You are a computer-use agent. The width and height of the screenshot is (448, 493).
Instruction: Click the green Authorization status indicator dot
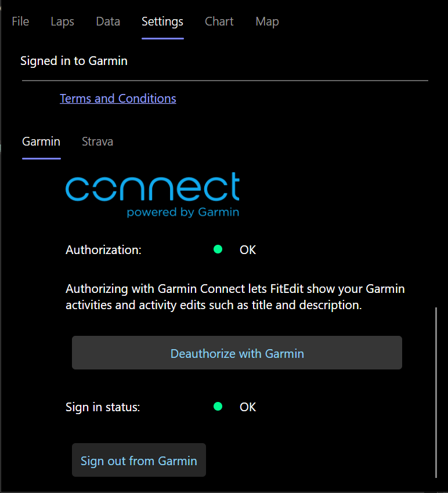[x=218, y=249]
